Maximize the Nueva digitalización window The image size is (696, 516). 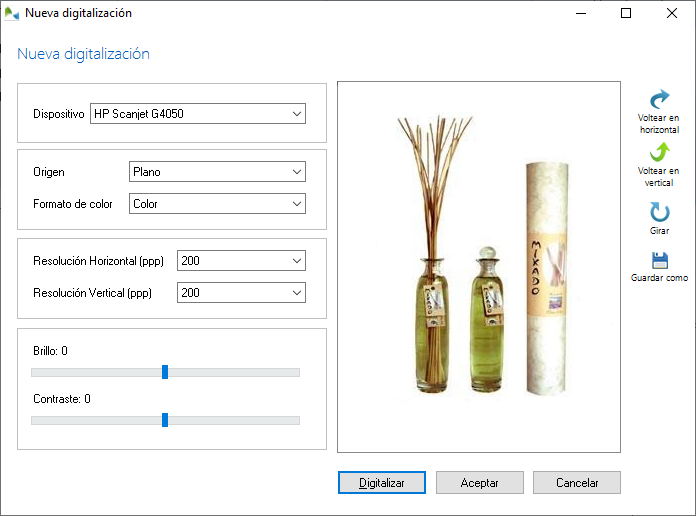point(626,13)
